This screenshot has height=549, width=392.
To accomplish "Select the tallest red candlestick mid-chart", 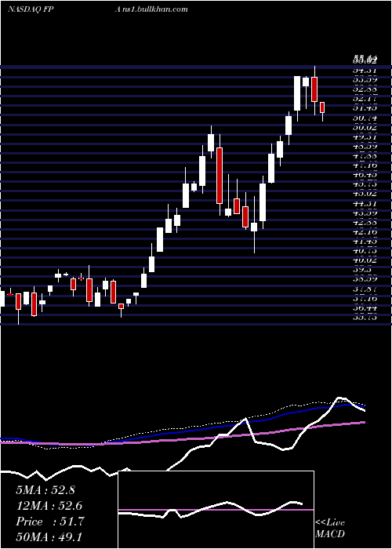I will tap(220, 176).
